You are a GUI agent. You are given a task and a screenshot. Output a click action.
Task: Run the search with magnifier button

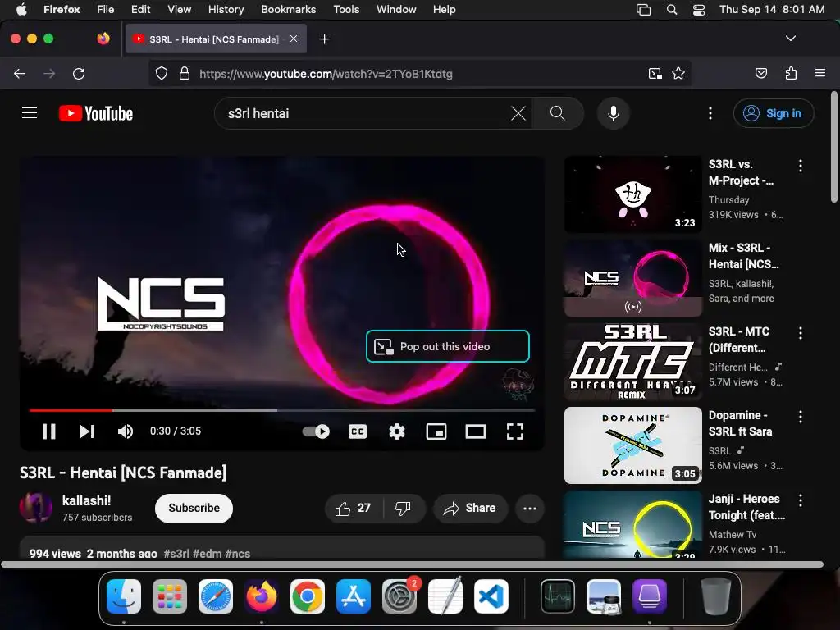tap(558, 113)
